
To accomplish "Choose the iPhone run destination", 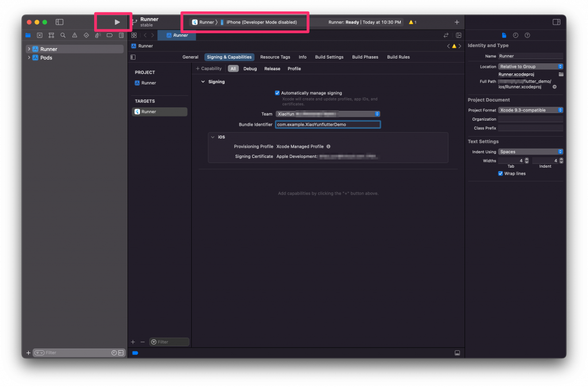I will coord(259,22).
